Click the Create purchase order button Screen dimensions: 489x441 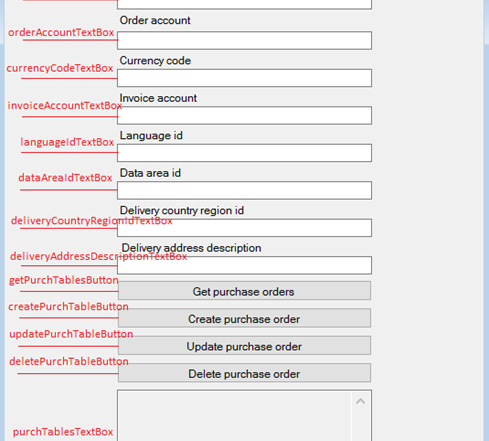click(244, 318)
